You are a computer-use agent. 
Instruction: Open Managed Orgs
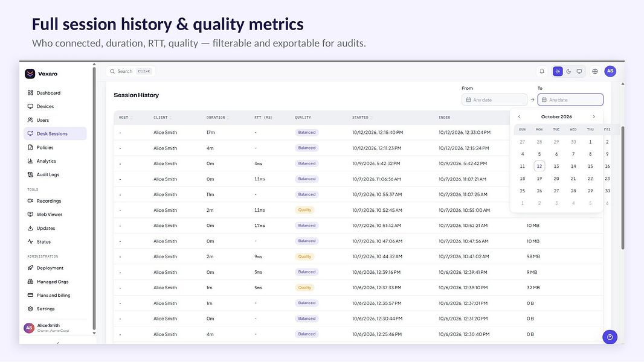pyautogui.click(x=55, y=282)
